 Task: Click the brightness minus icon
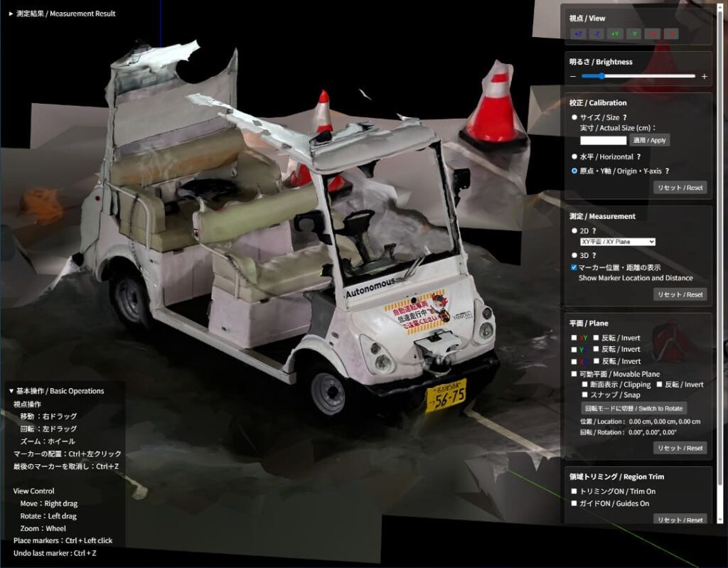pyautogui.click(x=573, y=77)
